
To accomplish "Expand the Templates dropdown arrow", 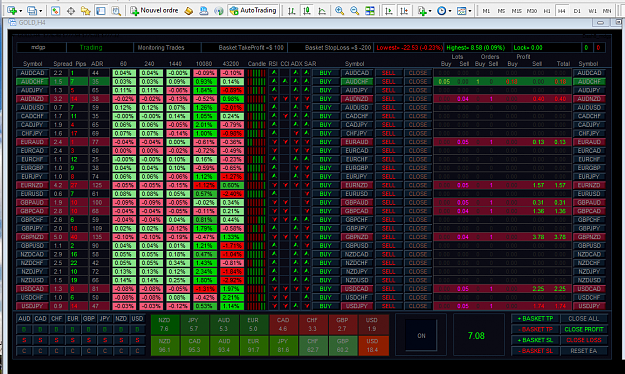I will (470, 11).
